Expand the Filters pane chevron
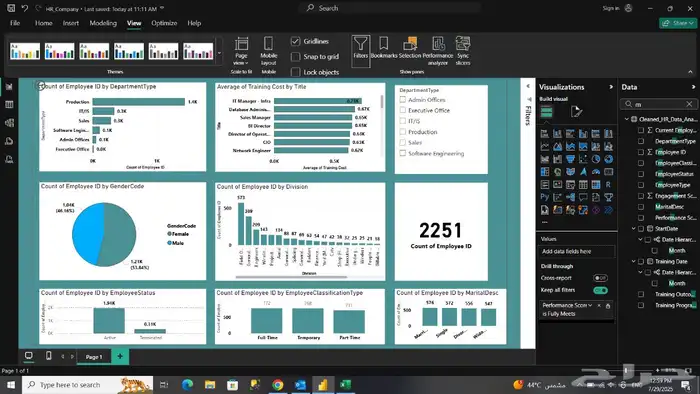This screenshot has width=700, height=394. point(528,86)
